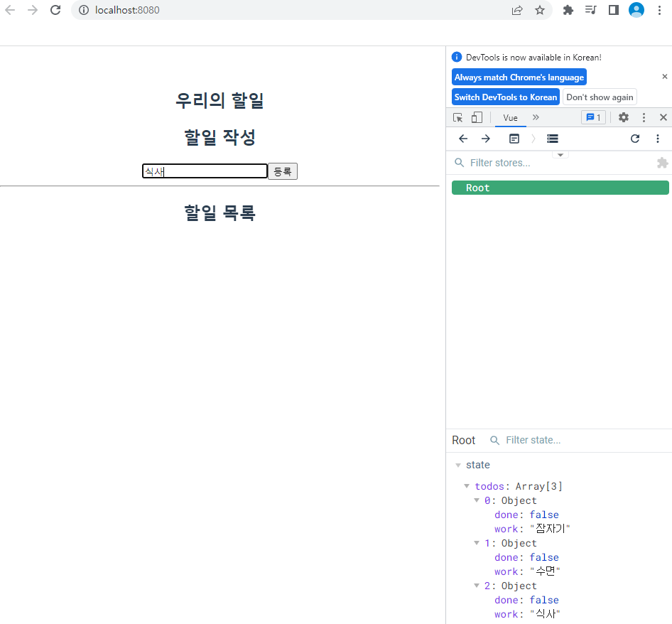
Task: Click Always match Chrome's language button
Action: coord(519,77)
